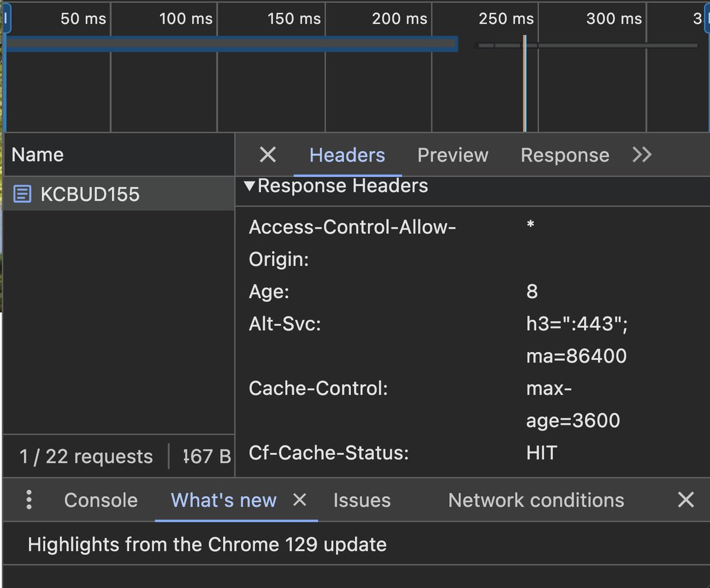Close the Network conditions drawer
Screen dimensions: 710x588
point(685,500)
